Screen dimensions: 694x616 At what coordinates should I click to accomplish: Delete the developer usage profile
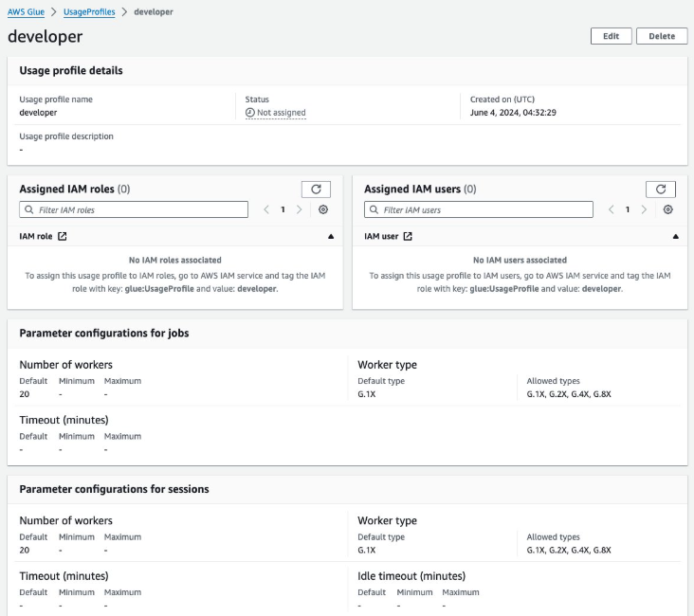(662, 36)
